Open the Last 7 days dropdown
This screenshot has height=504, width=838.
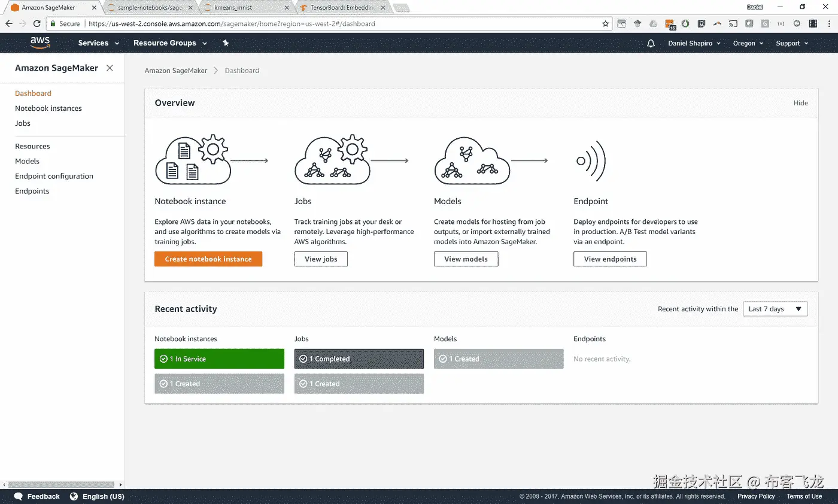[775, 309]
